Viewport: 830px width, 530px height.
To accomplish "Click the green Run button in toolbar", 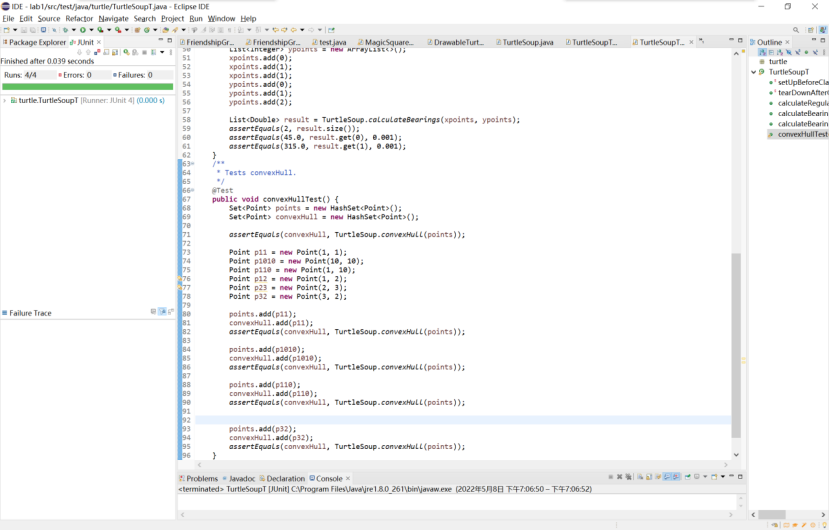I will pos(83,30).
